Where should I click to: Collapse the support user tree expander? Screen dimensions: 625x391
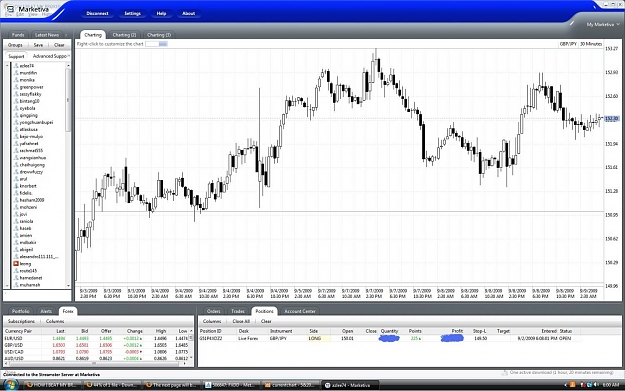[7, 65]
